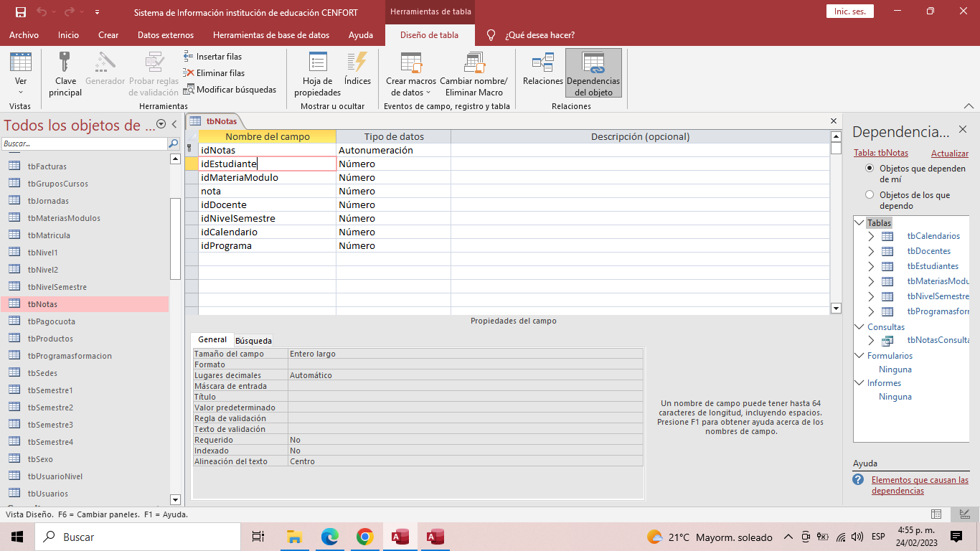Click the nota field data type cell
The width and height of the screenshot is (980, 551).
[393, 192]
